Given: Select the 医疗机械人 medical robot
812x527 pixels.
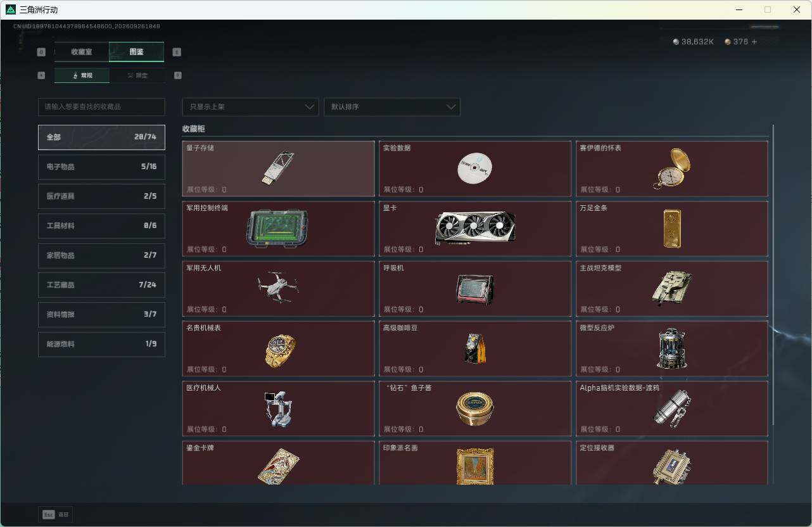Looking at the screenshot, I should [x=278, y=409].
